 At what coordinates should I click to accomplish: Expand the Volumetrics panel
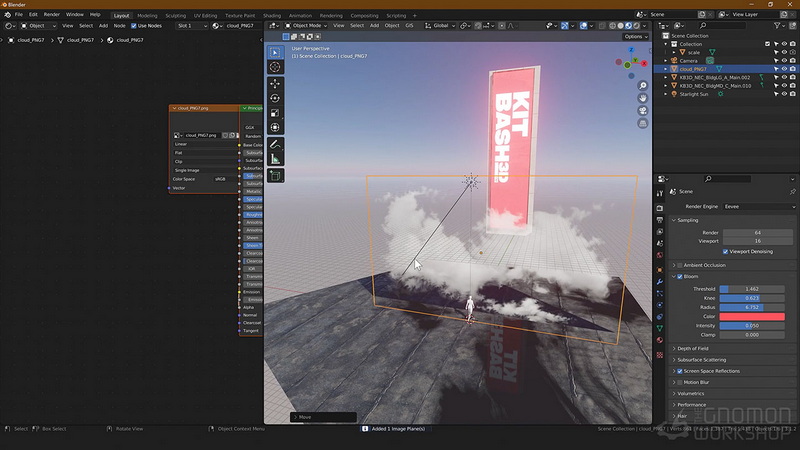click(x=690, y=393)
